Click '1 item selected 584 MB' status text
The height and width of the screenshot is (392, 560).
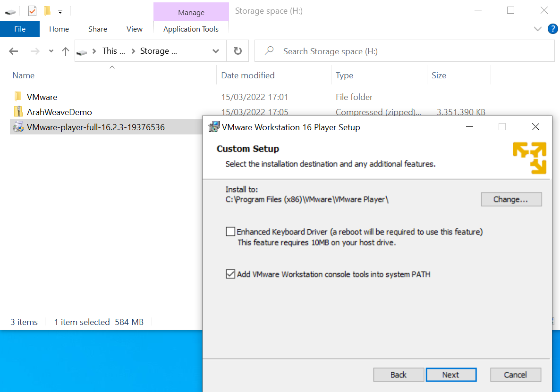(99, 322)
